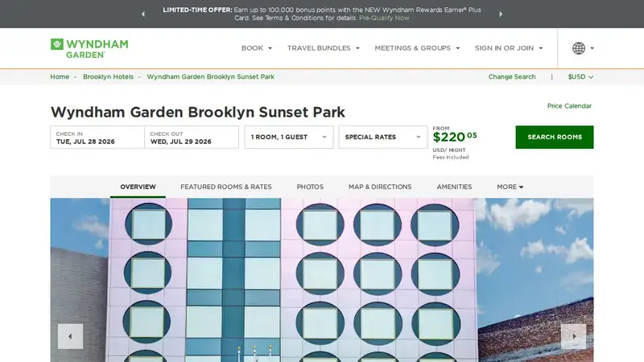This screenshot has height=362, width=644.
Task: Click the $220.05 price text
Action: [455, 137]
